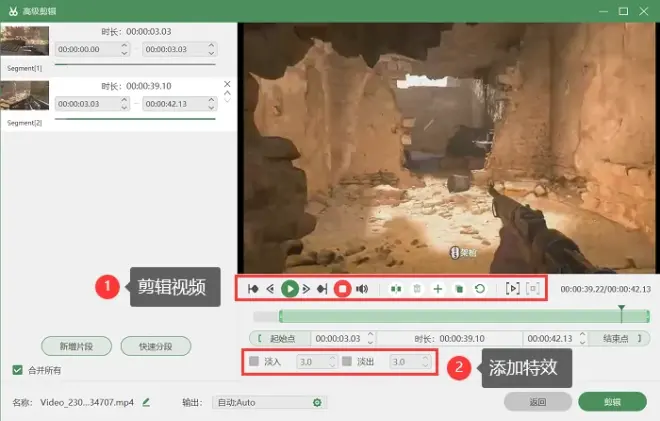This screenshot has width=660, height=421.
Task: Split the clip at the current position
Action: [396, 289]
